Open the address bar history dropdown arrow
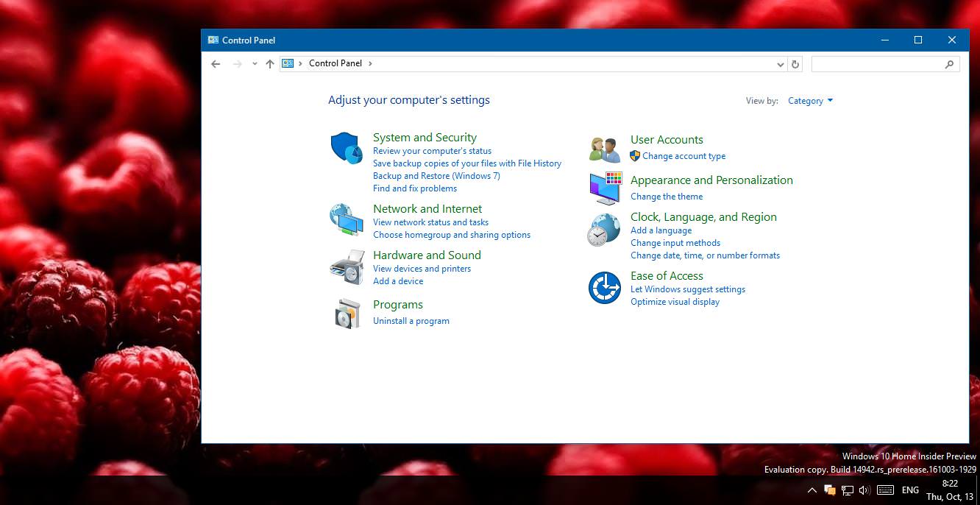Viewport: 980px width, 505px height. click(781, 64)
